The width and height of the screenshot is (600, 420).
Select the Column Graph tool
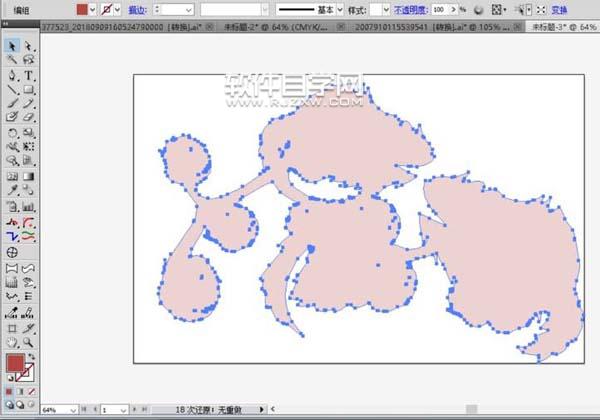coord(28,207)
